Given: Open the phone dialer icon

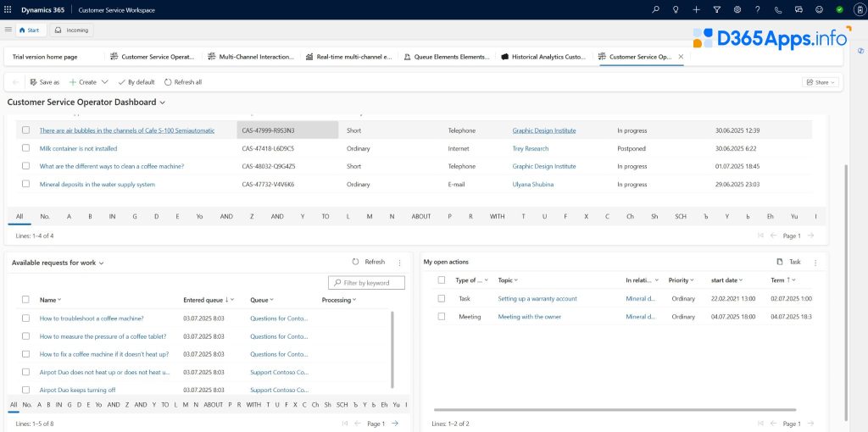Looking at the screenshot, I should click(778, 9).
